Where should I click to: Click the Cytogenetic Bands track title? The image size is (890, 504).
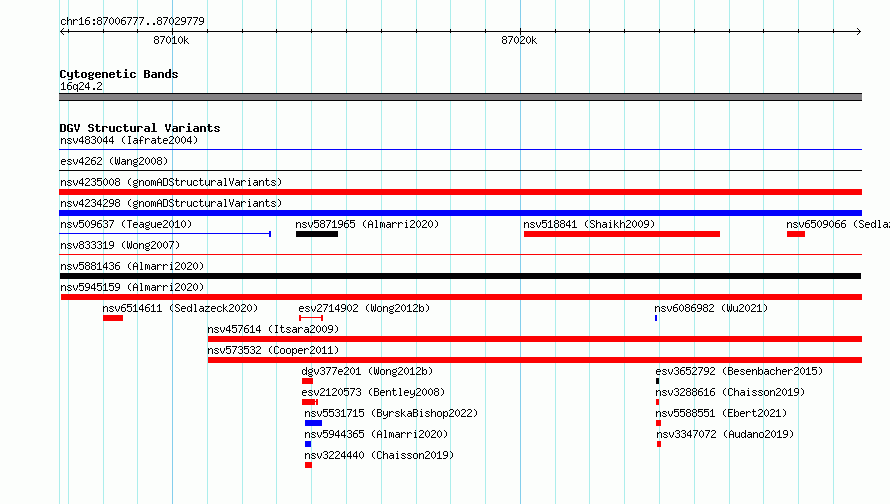tap(119, 74)
